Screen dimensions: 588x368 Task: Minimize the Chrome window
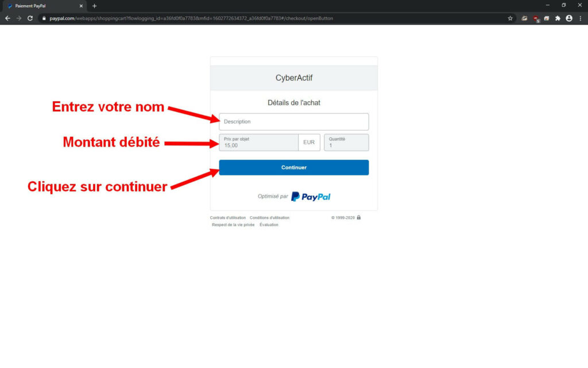click(x=547, y=5)
